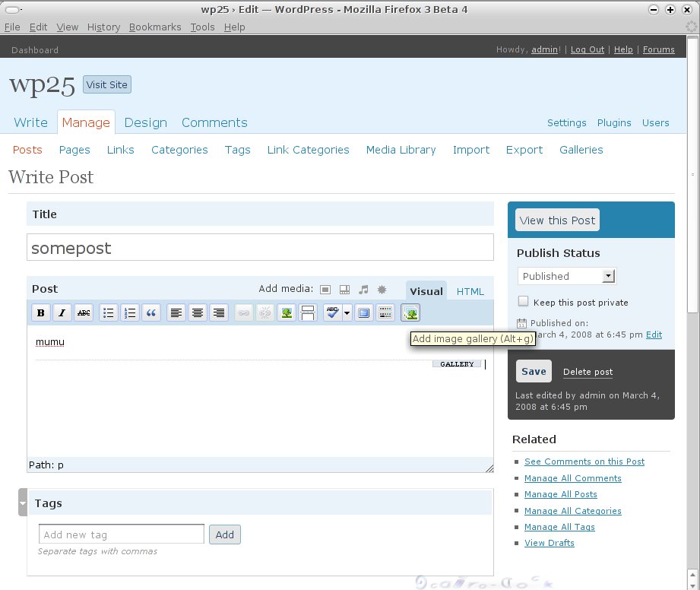The image size is (700, 590).
Task: Collapse the Tags section
Action: coord(23,502)
